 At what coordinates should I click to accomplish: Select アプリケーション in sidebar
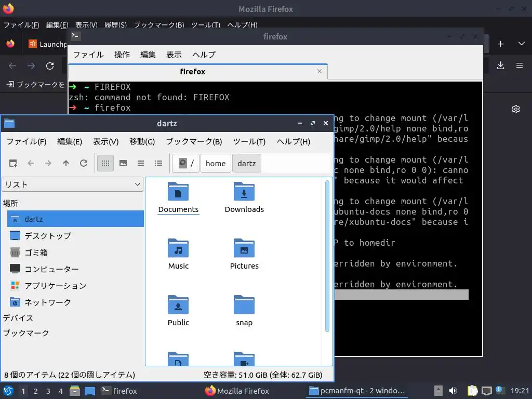click(76, 285)
